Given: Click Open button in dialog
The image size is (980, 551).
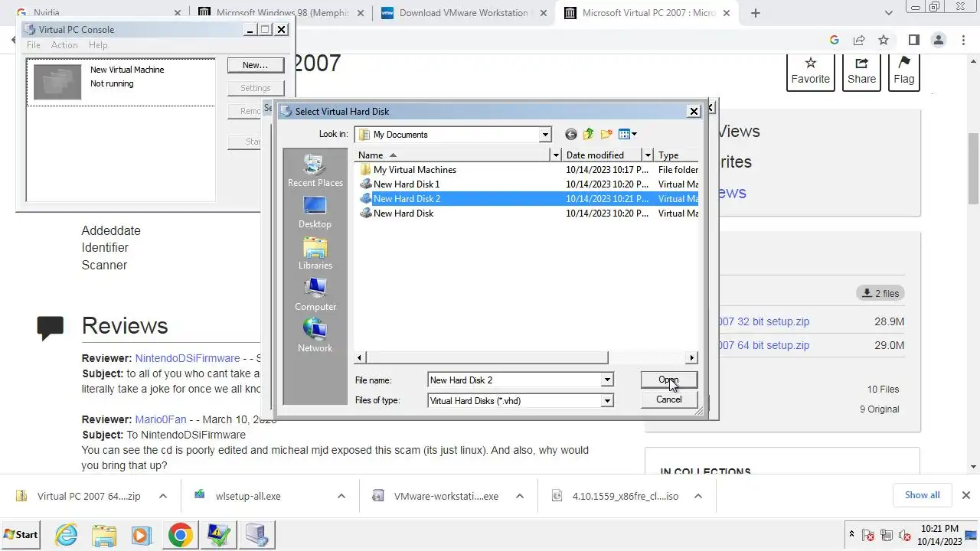Looking at the screenshot, I should 668,380.
